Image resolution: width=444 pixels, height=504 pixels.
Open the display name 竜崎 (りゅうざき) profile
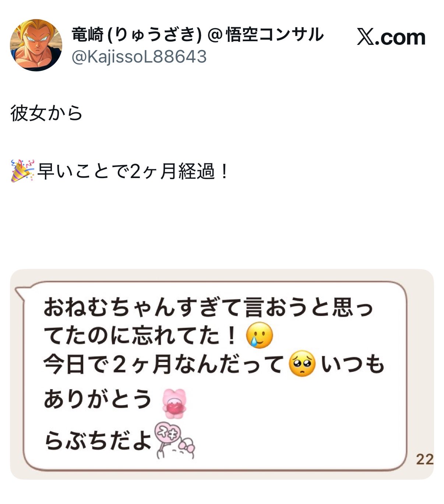pos(137,35)
